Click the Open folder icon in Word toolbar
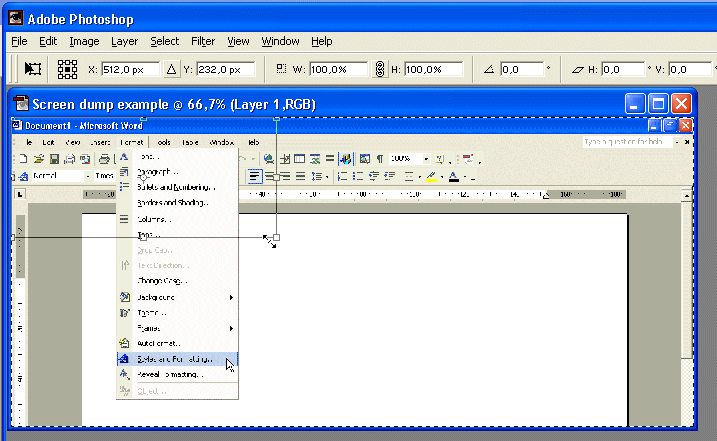Screen dimensions: 717x441 pyautogui.click(x=39, y=159)
